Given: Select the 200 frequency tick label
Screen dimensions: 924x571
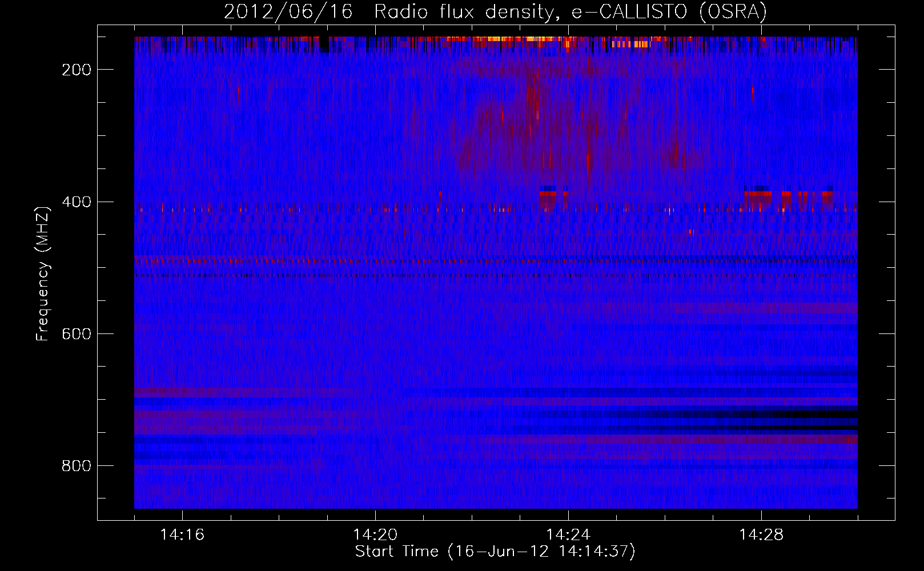Looking at the screenshot, I should tap(77, 70).
